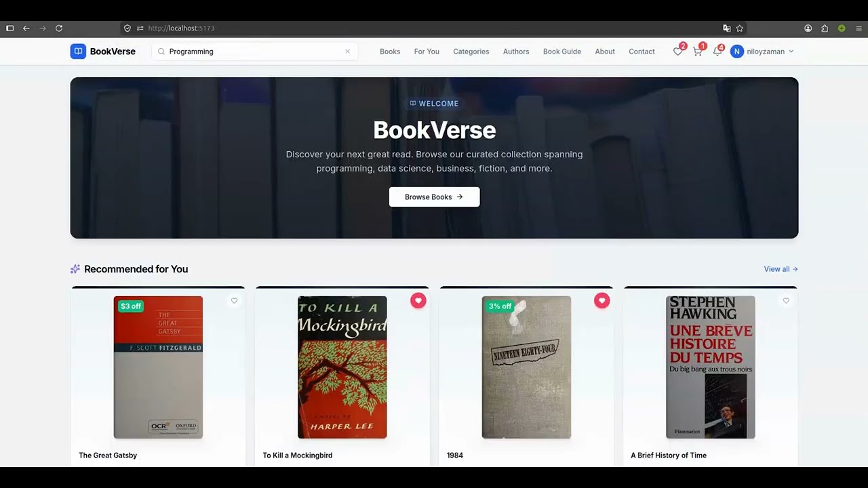
Task: Open To Kill a Mockingbird cover
Action: (342, 367)
